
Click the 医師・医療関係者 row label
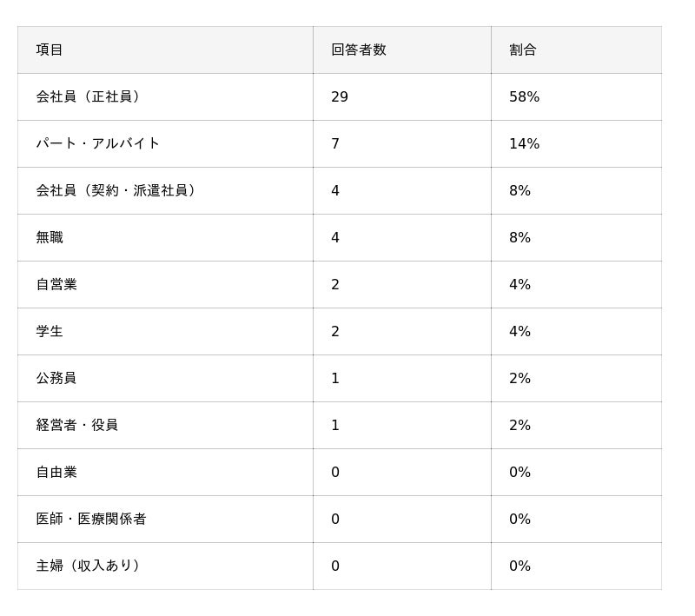[x=91, y=519]
